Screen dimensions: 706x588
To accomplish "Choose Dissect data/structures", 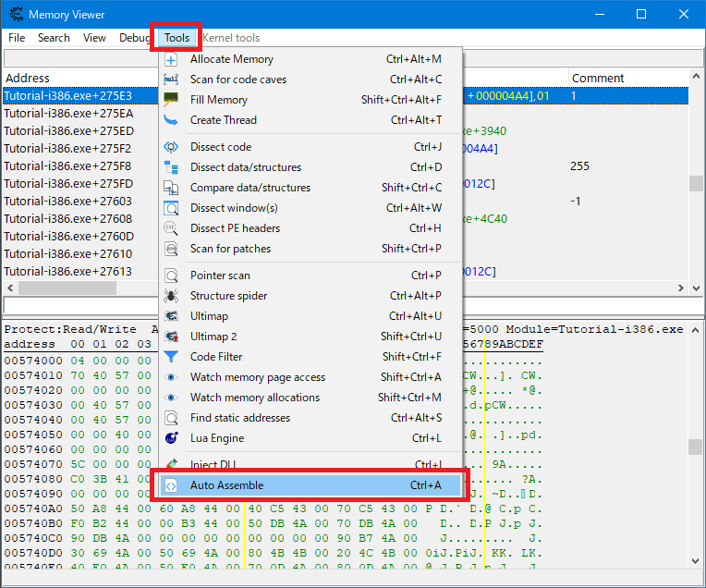I will pos(310,167).
